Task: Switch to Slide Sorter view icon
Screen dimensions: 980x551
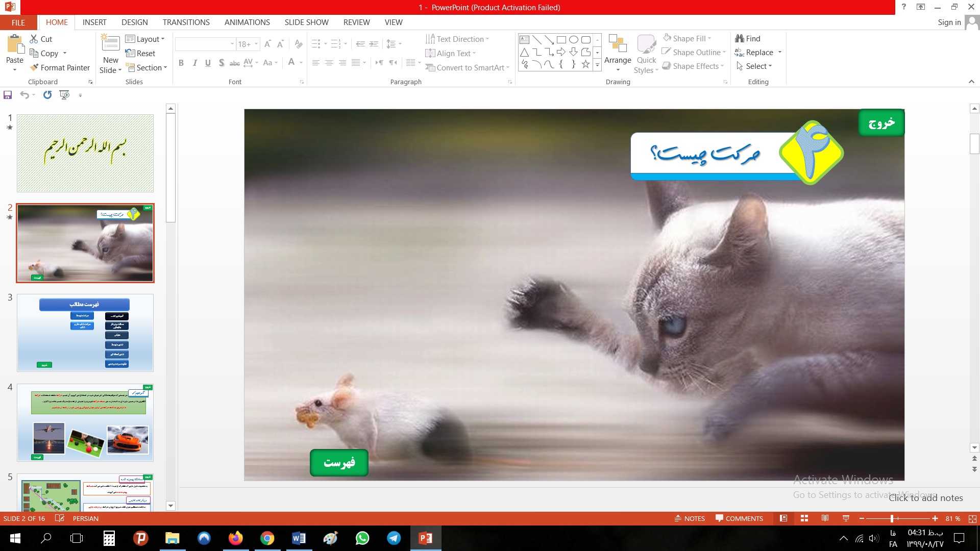Action: tap(804, 518)
